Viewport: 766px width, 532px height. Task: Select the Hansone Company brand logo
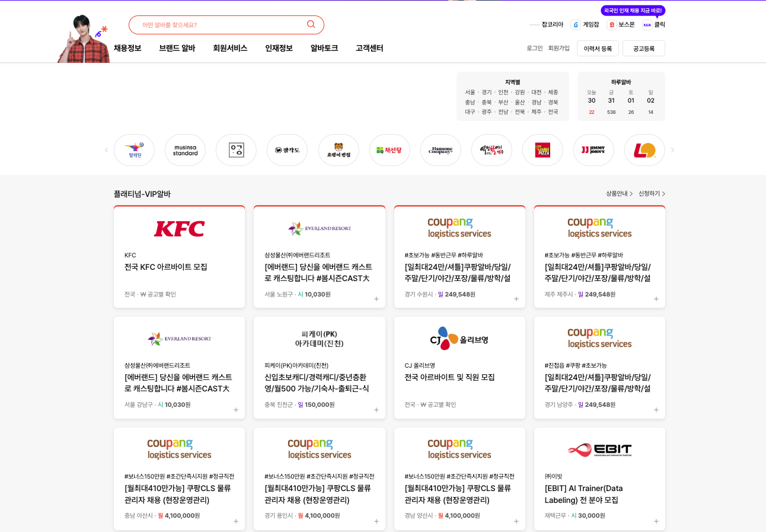[x=441, y=150]
